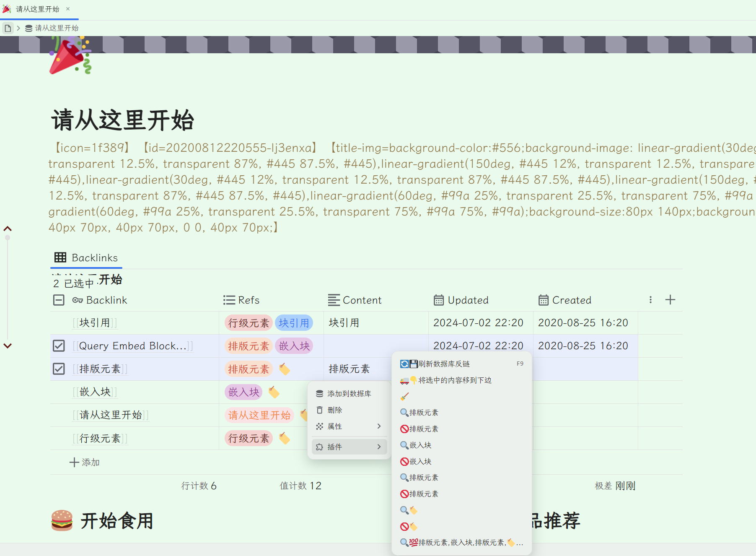This screenshot has height=556, width=756.
Task: Select 将选中的内容移到下边 in the submenu
Action: click(462, 380)
